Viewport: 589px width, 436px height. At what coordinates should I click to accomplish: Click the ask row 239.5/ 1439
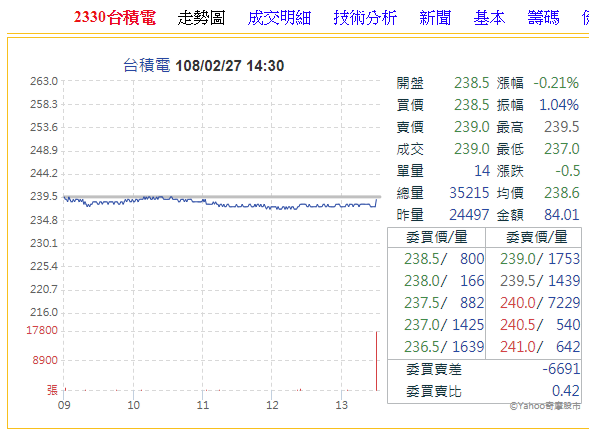coord(540,281)
